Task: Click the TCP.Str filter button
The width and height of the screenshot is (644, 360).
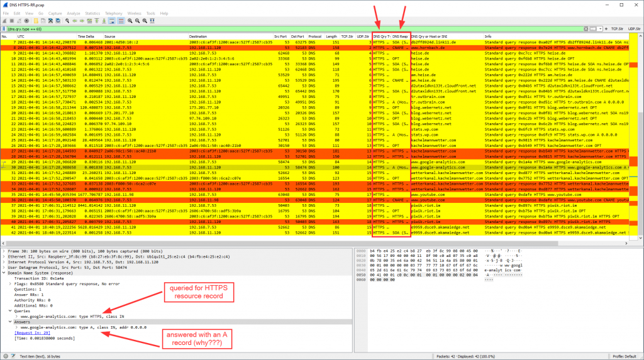Action: (617, 29)
